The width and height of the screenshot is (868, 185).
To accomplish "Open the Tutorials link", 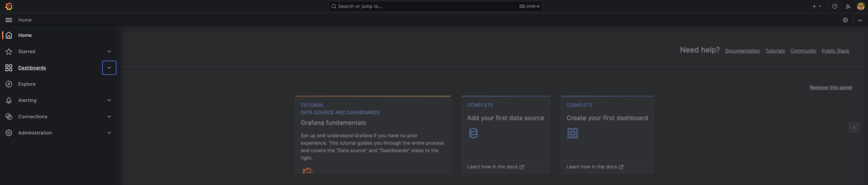I will pyautogui.click(x=775, y=51).
